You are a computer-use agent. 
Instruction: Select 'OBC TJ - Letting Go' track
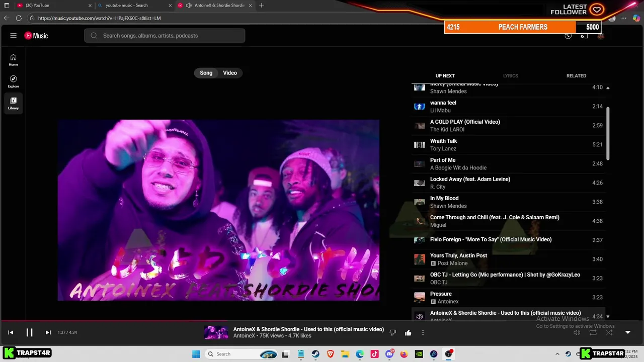[509, 279]
